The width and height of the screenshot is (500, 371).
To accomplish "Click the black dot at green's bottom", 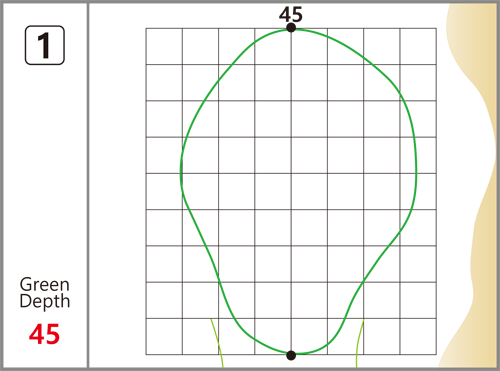I will (291, 355).
